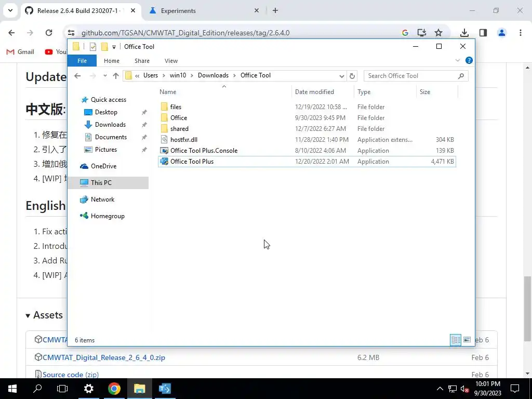The height and width of the screenshot is (399, 532).
Task: Switch to the View ribbon tab
Action: click(x=171, y=61)
